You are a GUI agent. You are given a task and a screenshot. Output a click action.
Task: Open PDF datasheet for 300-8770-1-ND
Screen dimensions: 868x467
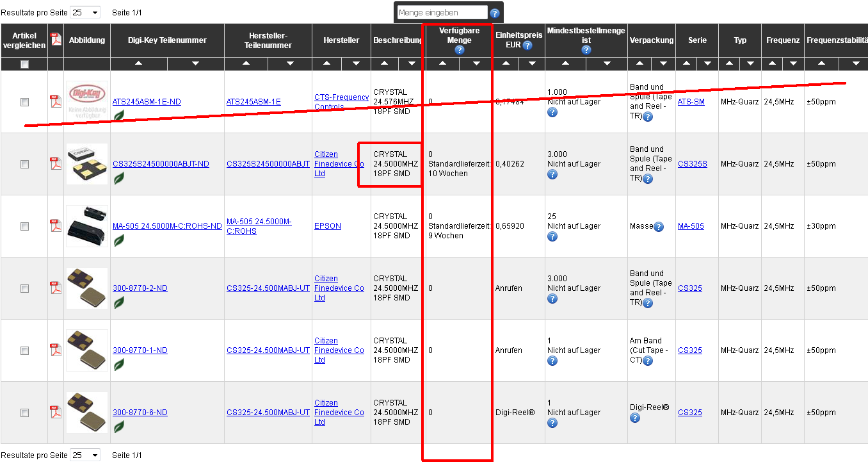tap(56, 350)
